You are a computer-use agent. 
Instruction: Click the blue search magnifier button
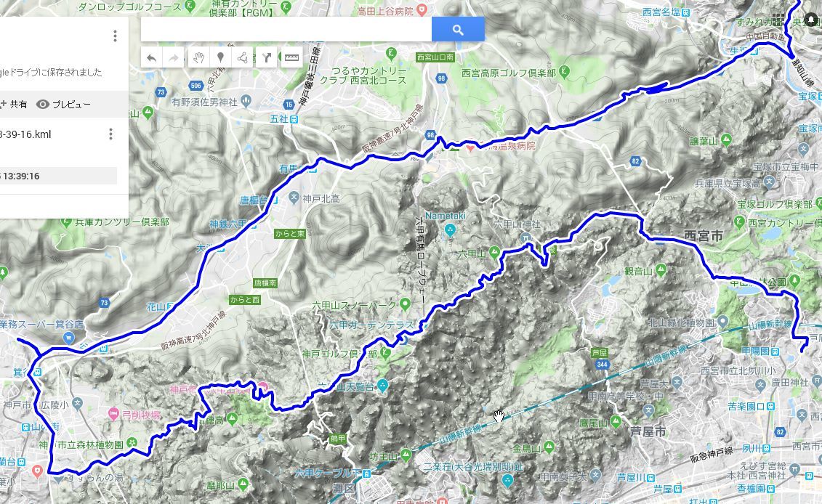point(458,30)
